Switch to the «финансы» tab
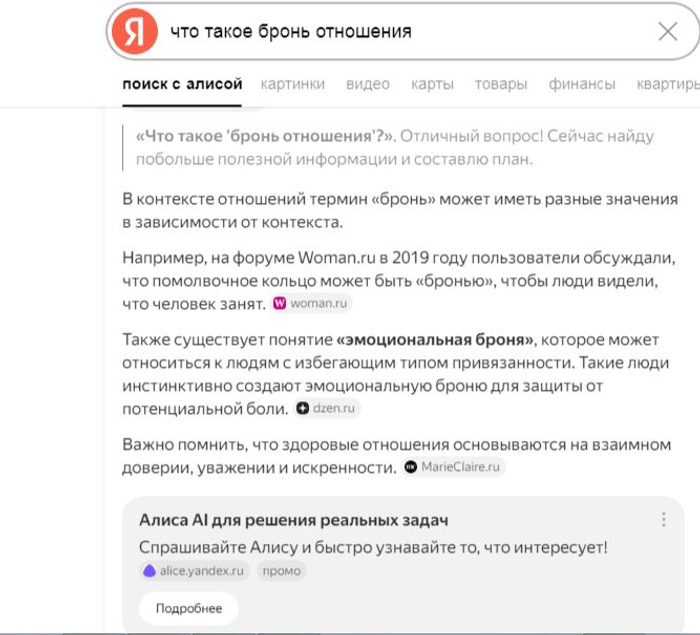This screenshot has width=700, height=635. 582,84
